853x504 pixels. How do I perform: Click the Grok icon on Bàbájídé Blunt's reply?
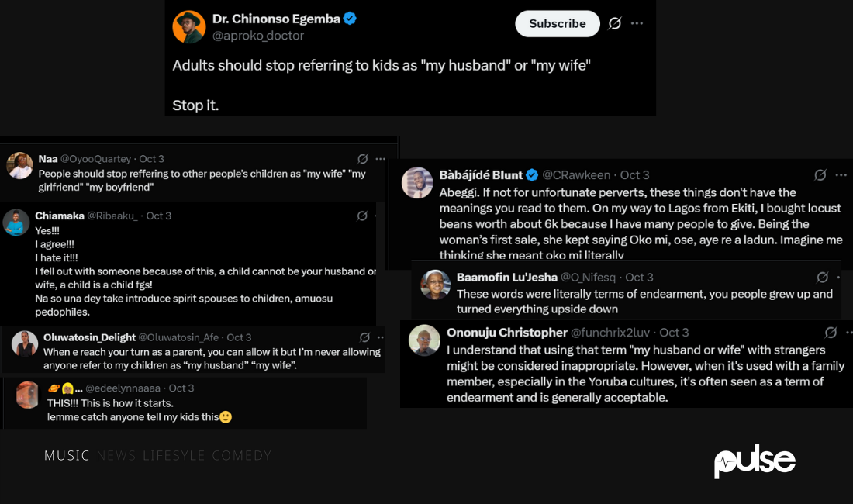tap(820, 175)
